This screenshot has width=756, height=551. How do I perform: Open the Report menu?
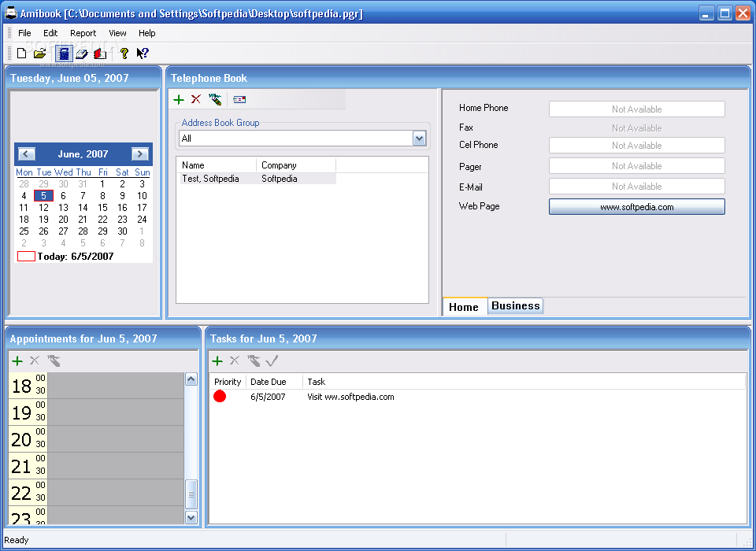pyautogui.click(x=83, y=33)
